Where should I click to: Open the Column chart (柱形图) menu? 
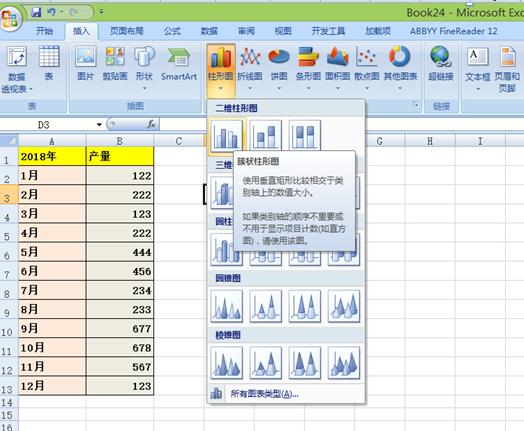[x=221, y=70]
